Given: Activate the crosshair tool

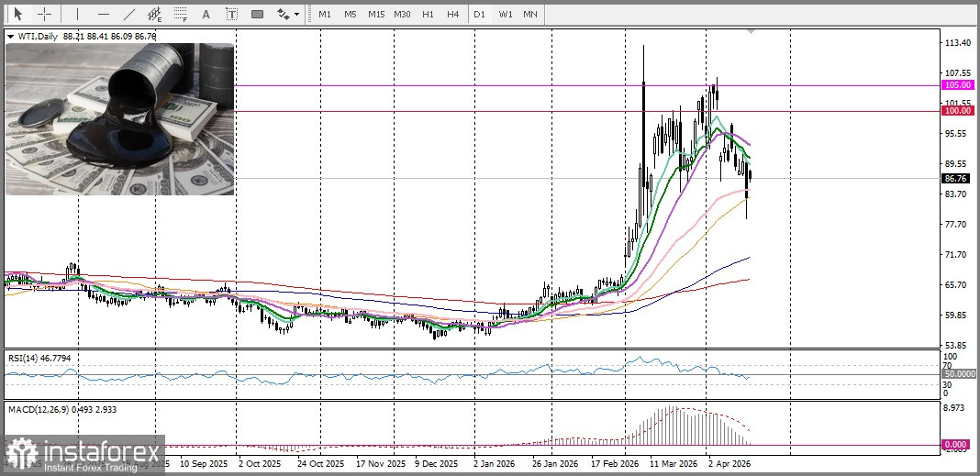Looking at the screenshot, I should click(x=44, y=14).
